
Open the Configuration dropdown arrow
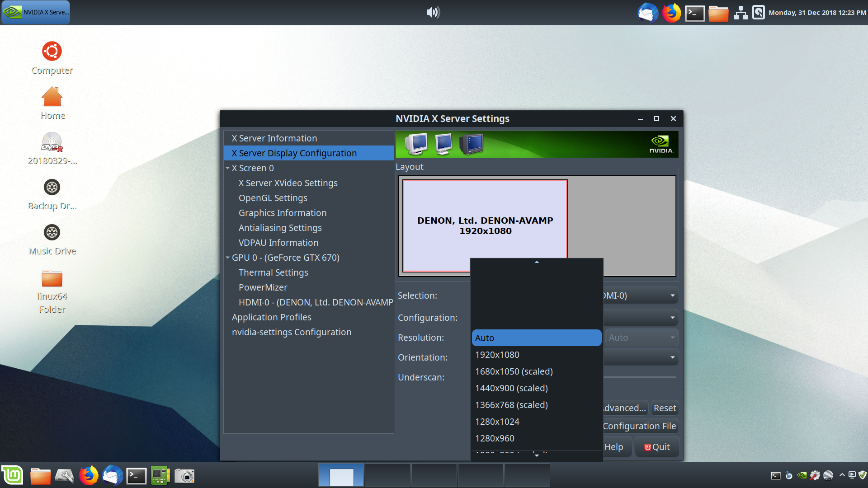point(673,318)
